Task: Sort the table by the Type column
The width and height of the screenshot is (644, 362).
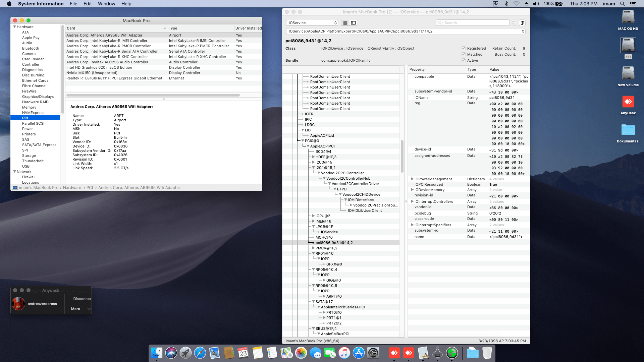Action: (201, 28)
